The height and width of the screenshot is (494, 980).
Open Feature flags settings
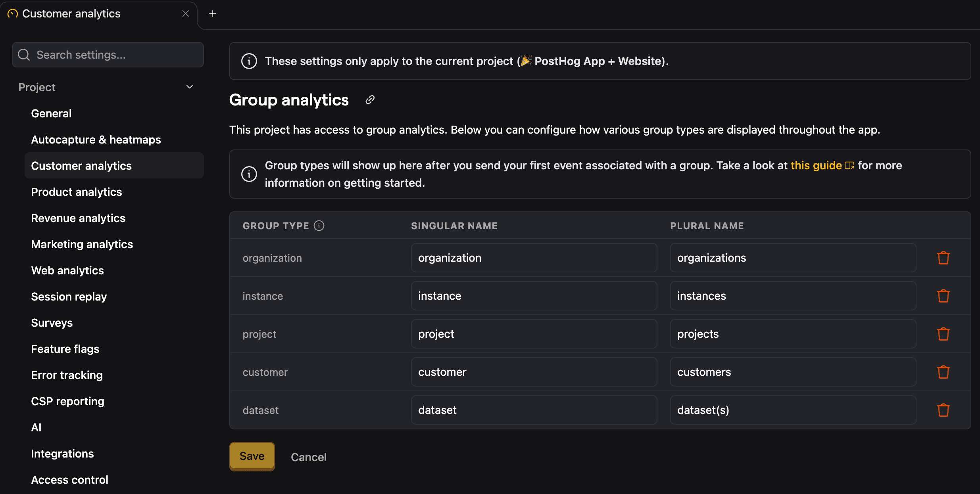point(65,349)
